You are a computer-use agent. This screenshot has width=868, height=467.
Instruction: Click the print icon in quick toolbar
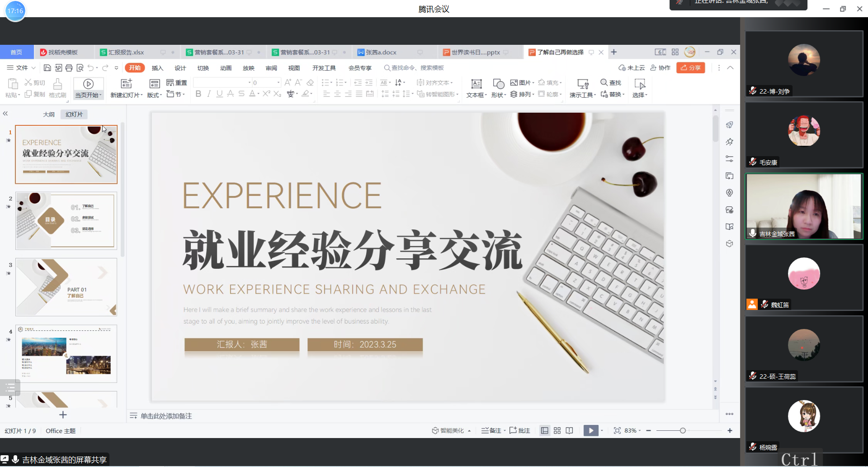pos(69,68)
